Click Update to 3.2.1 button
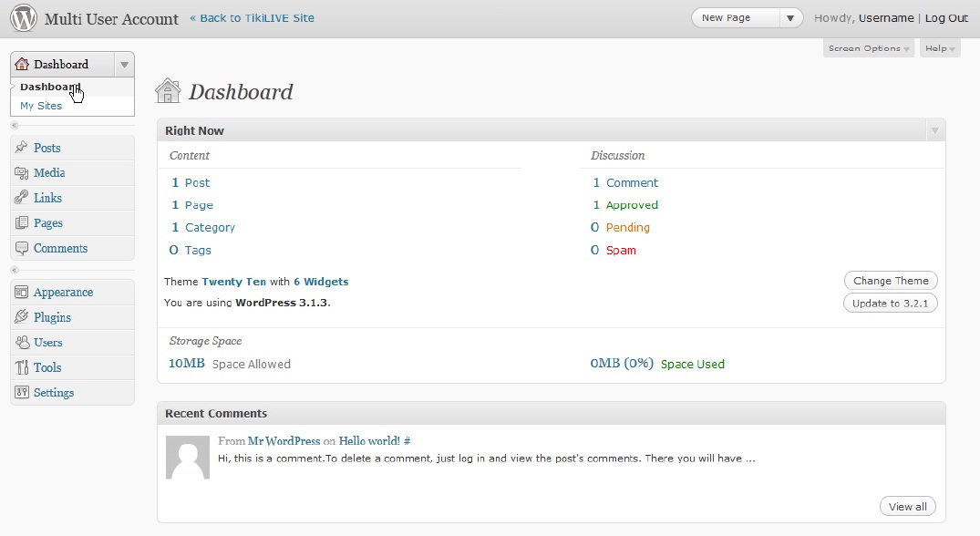The image size is (980, 536). [890, 303]
